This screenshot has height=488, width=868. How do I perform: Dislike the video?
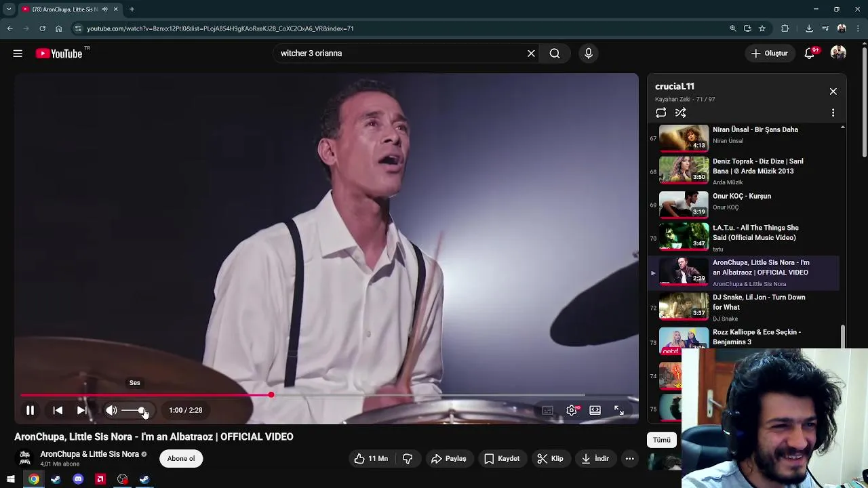point(408,459)
